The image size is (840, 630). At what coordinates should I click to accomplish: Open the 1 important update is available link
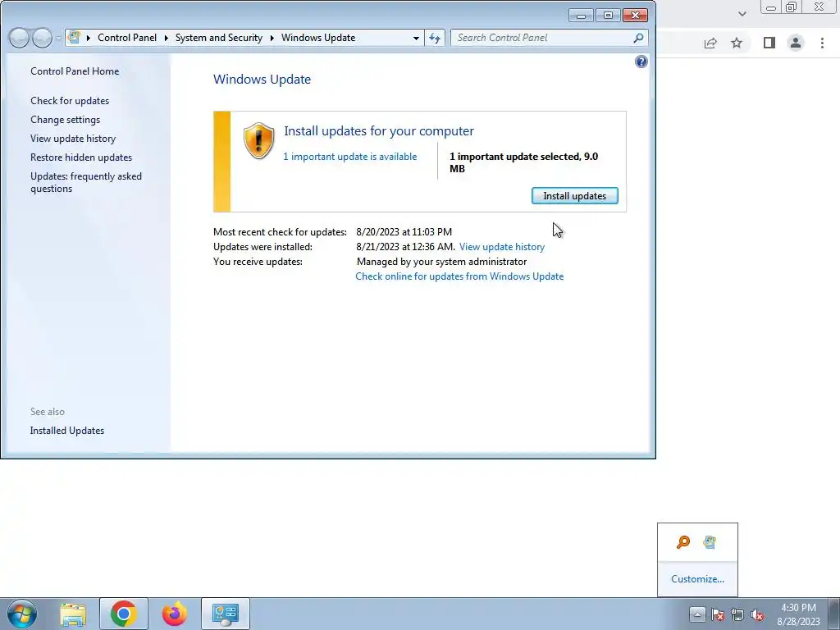(349, 157)
